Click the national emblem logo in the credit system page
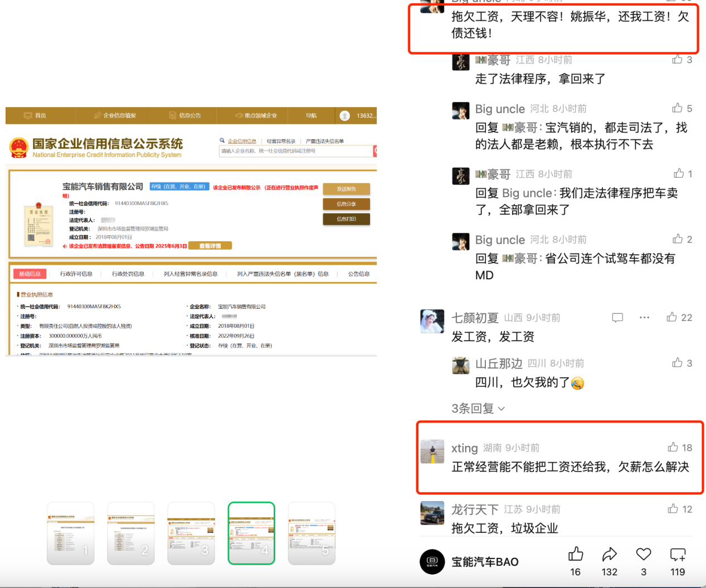The width and height of the screenshot is (706, 588). tap(19, 148)
